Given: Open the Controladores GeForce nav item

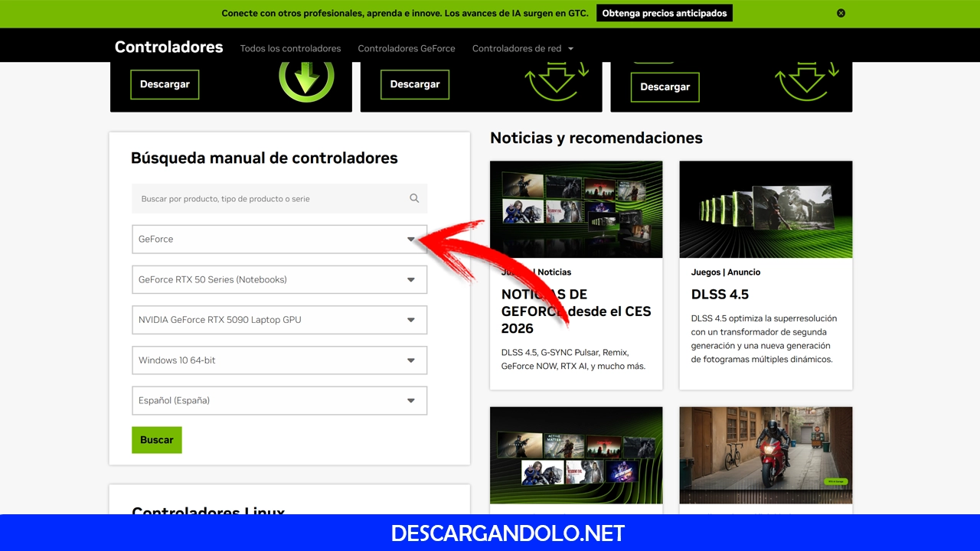Looking at the screenshot, I should click(407, 48).
